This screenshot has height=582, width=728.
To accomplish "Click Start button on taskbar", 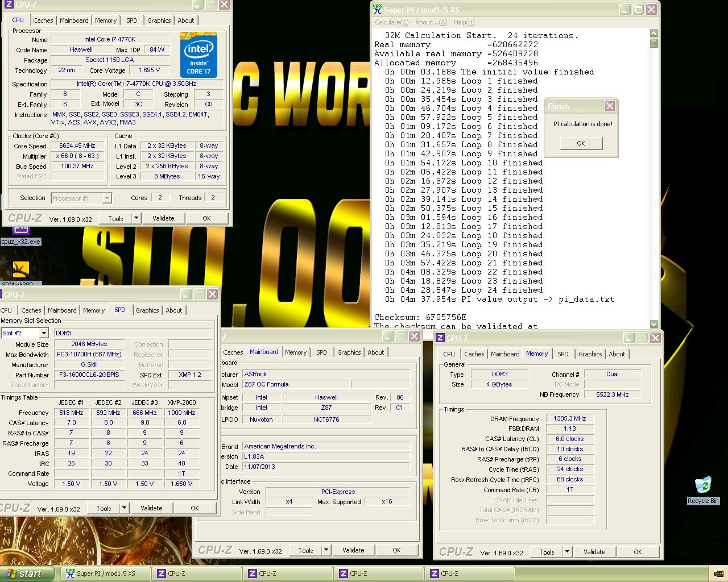I will point(27,573).
